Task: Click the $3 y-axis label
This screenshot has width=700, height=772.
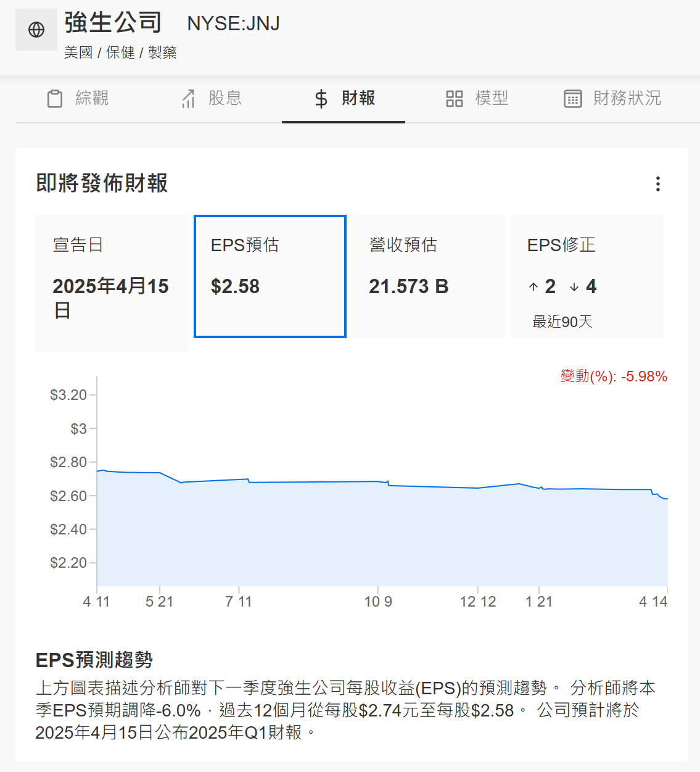Action: 78,429
